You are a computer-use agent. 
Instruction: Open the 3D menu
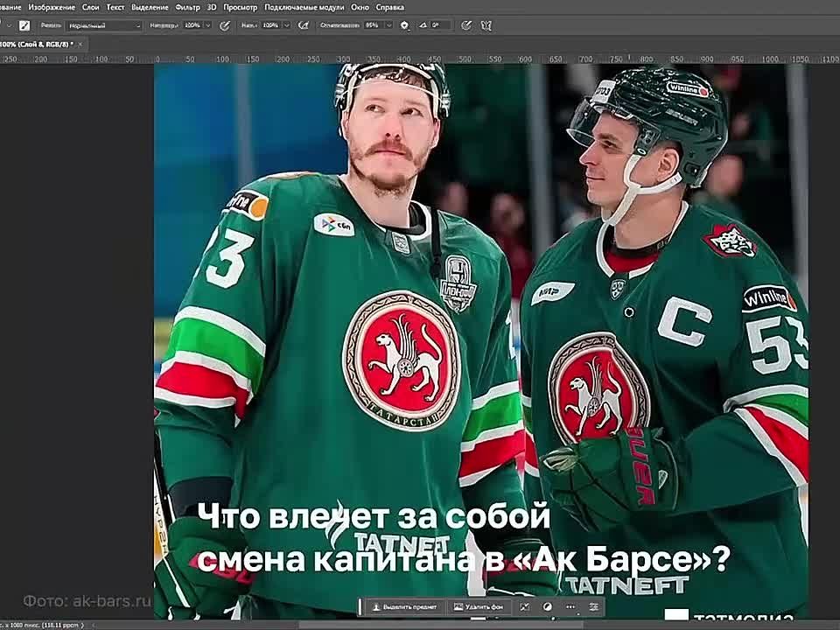[212, 8]
